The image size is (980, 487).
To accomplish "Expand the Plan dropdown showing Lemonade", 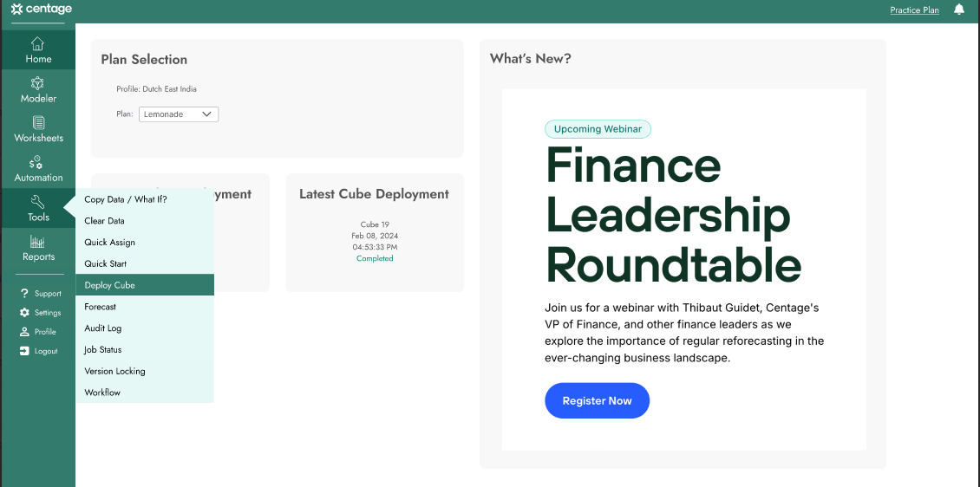I will coord(178,114).
